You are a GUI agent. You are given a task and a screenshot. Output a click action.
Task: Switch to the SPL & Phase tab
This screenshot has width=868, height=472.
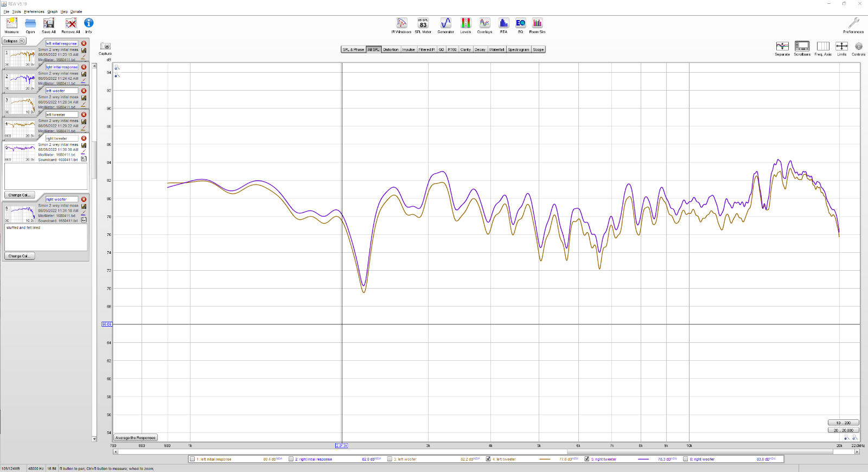click(354, 49)
